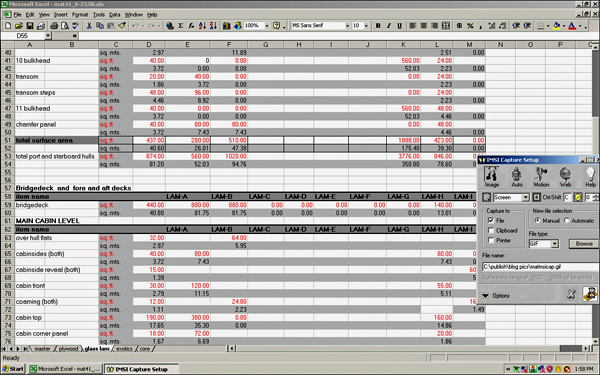Viewport: 600px width, 375px height.
Task: Open Help bulb in IMSI Capture
Action: (590, 177)
